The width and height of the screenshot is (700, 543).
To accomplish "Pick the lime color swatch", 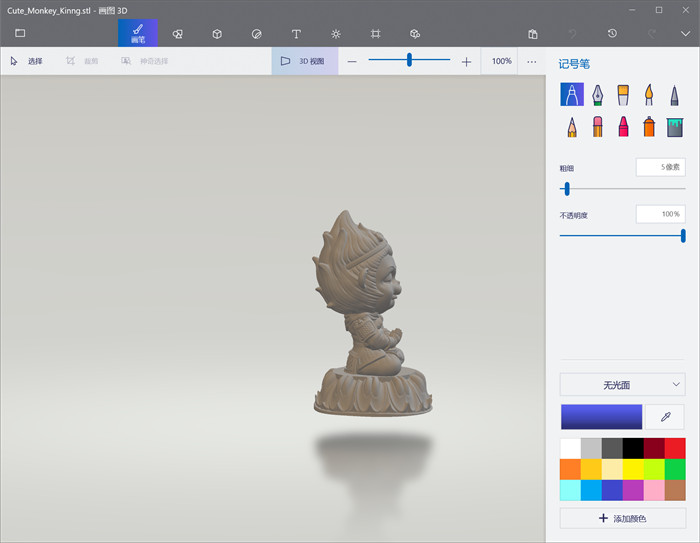I will (x=654, y=469).
